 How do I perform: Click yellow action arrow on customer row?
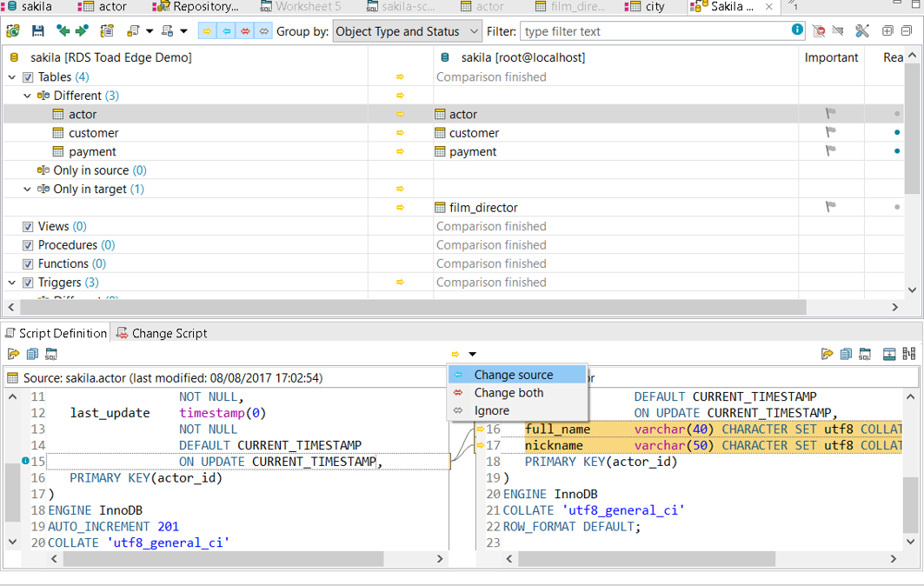pos(400,133)
